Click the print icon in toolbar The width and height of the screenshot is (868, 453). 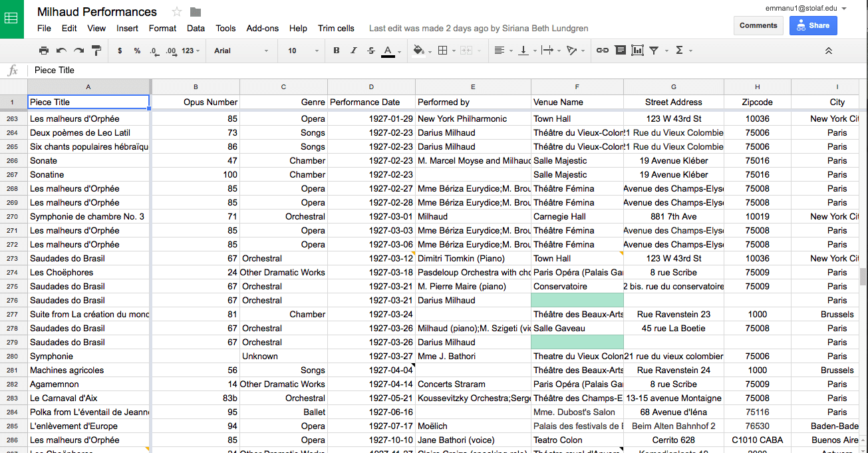click(44, 51)
